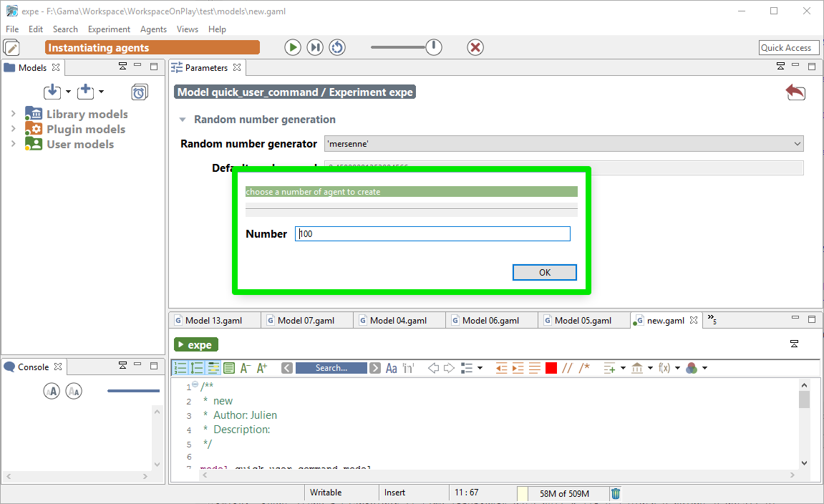Click the revert parameters arrow icon
The height and width of the screenshot is (504, 824).
(x=795, y=92)
